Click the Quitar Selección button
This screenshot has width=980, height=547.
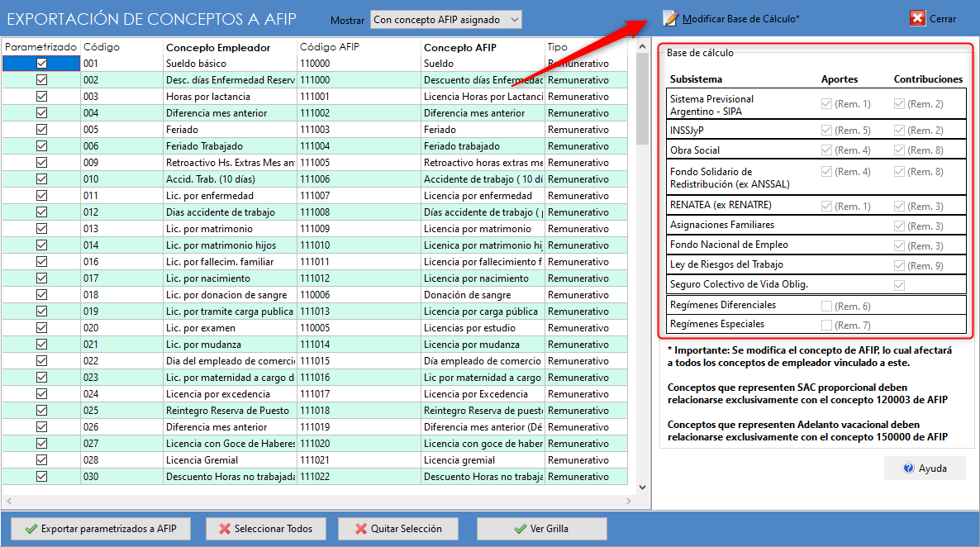pos(398,529)
